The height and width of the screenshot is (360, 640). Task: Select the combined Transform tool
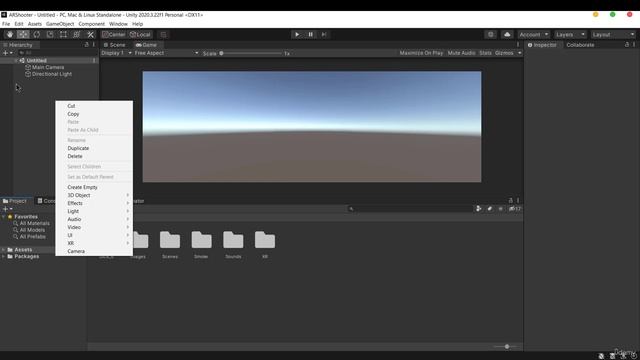77,35
